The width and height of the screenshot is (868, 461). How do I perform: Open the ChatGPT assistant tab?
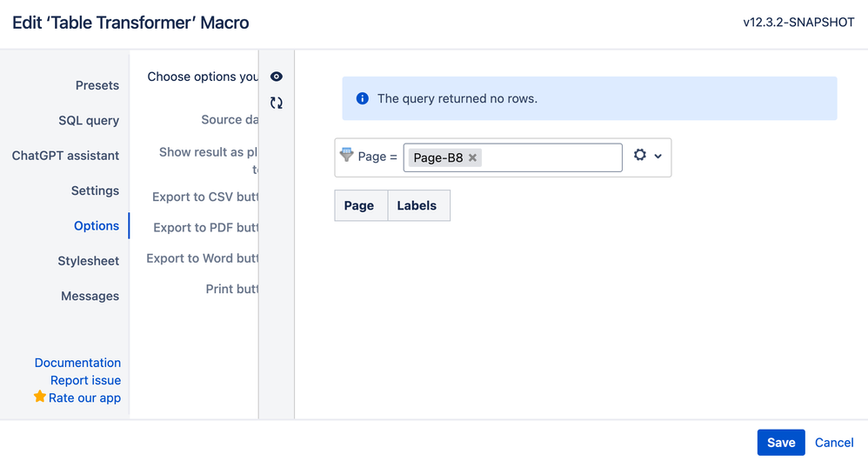[65, 156]
